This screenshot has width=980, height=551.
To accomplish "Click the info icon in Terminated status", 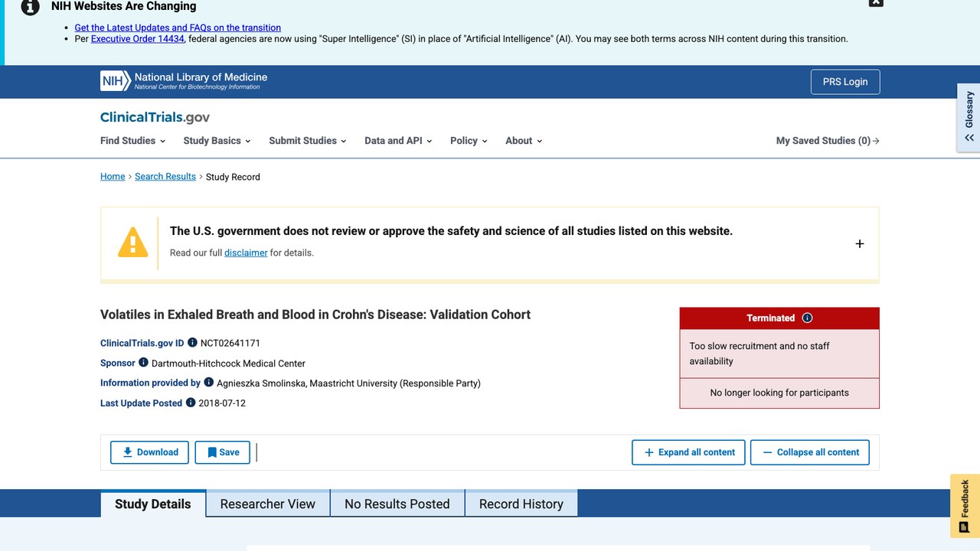I will (807, 318).
